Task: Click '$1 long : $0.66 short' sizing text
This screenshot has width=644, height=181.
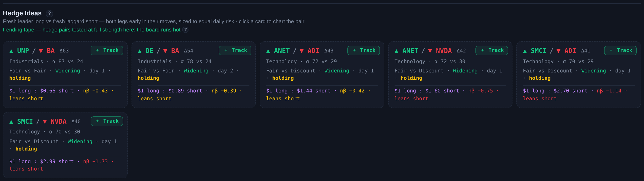Action: tap(41, 91)
